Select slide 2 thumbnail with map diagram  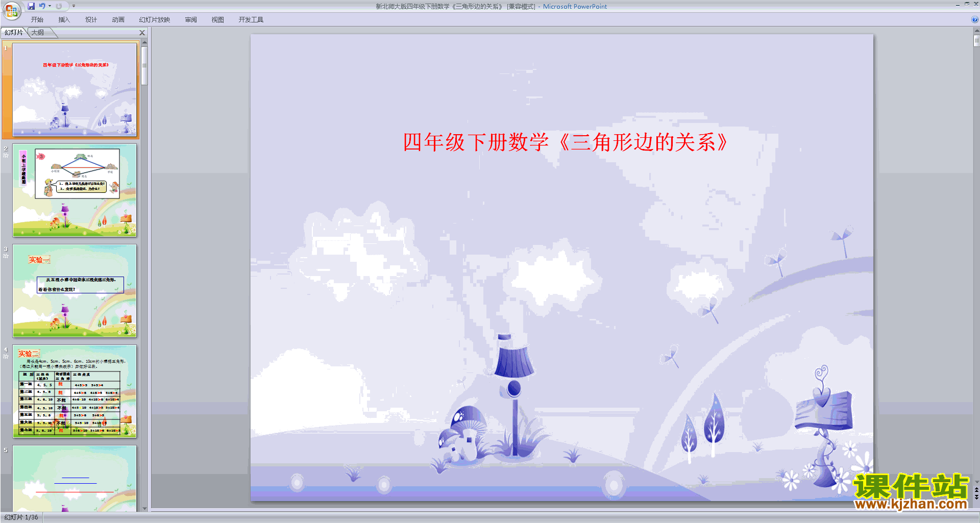[75, 190]
